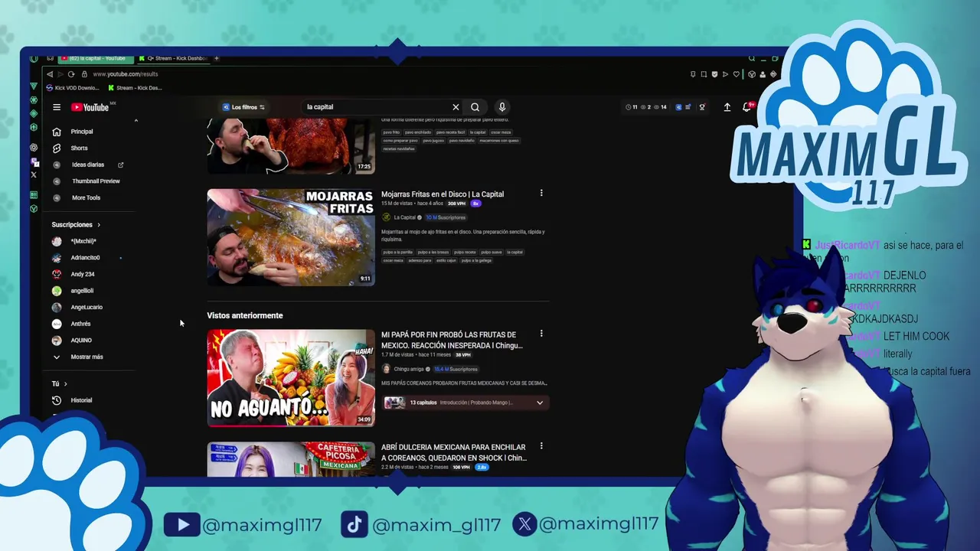Open Mojarras Fritas video thumbnail
The height and width of the screenshot is (551, 980).
(x=291, y=237)
